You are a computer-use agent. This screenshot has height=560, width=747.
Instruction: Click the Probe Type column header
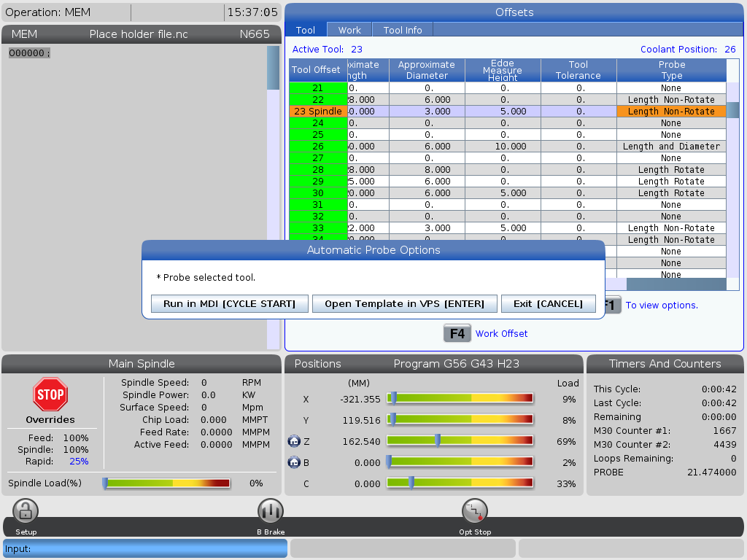672,70
